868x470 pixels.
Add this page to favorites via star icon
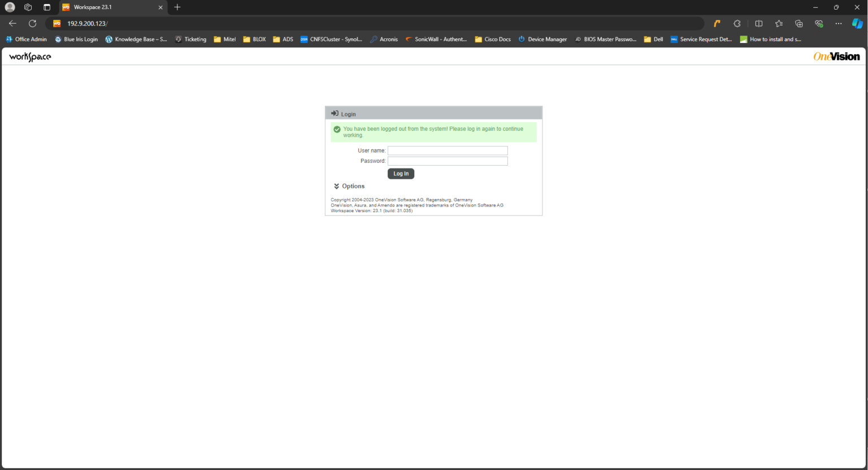click(x=779, y=23)
